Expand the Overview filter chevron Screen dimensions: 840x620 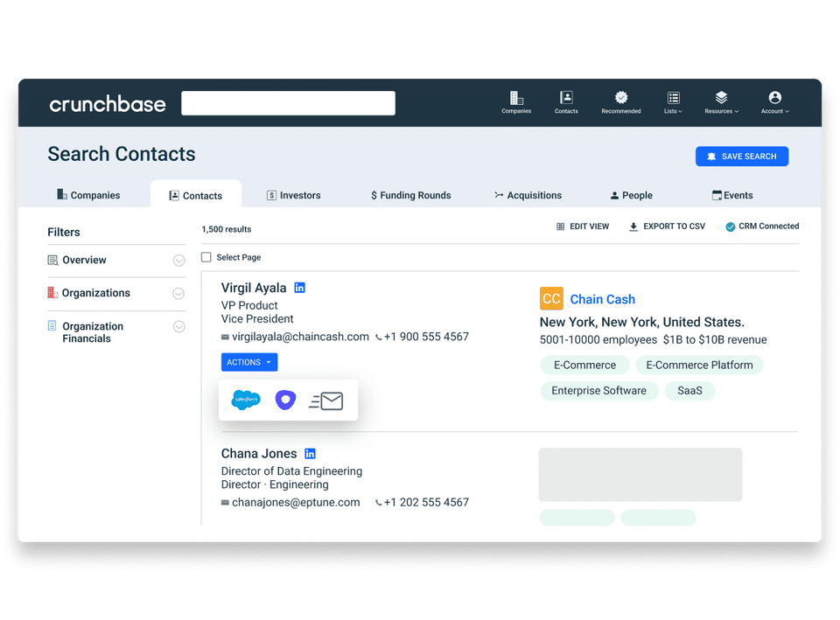(178, 261)
